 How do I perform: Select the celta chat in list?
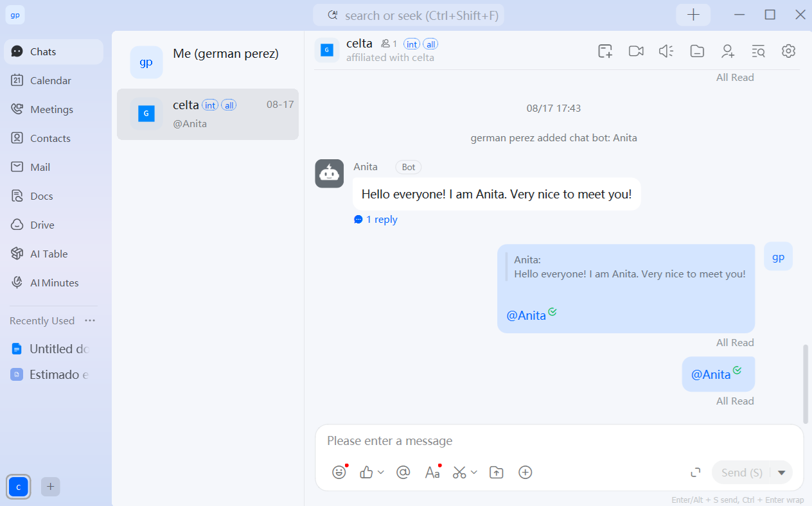point(207,114)
